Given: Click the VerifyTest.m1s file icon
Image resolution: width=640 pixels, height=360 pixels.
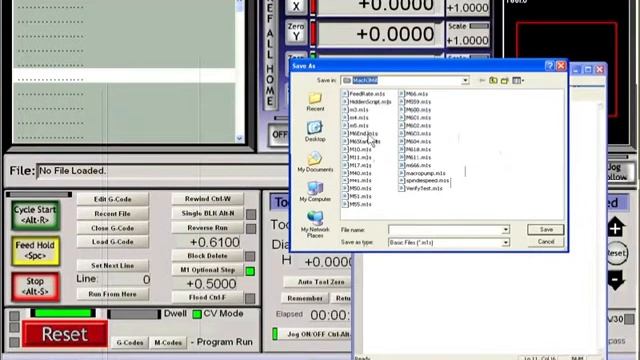Looking at the screenshot, I should tap(402, 188).
